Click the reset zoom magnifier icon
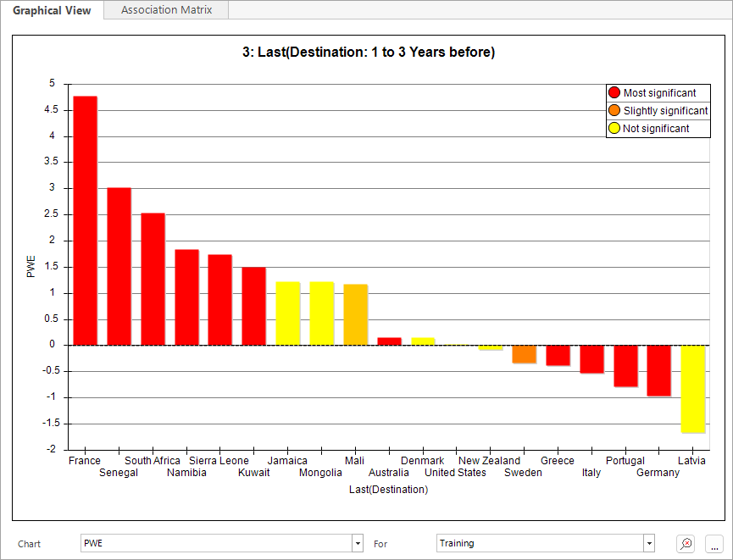 (x=686, y=544)
